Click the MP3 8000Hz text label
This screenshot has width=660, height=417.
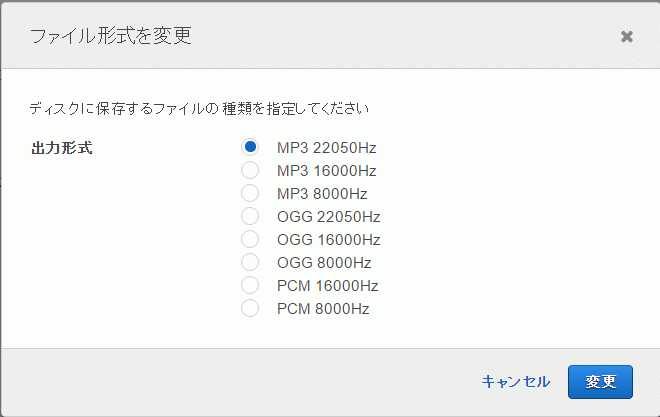(x=322, y=194)
